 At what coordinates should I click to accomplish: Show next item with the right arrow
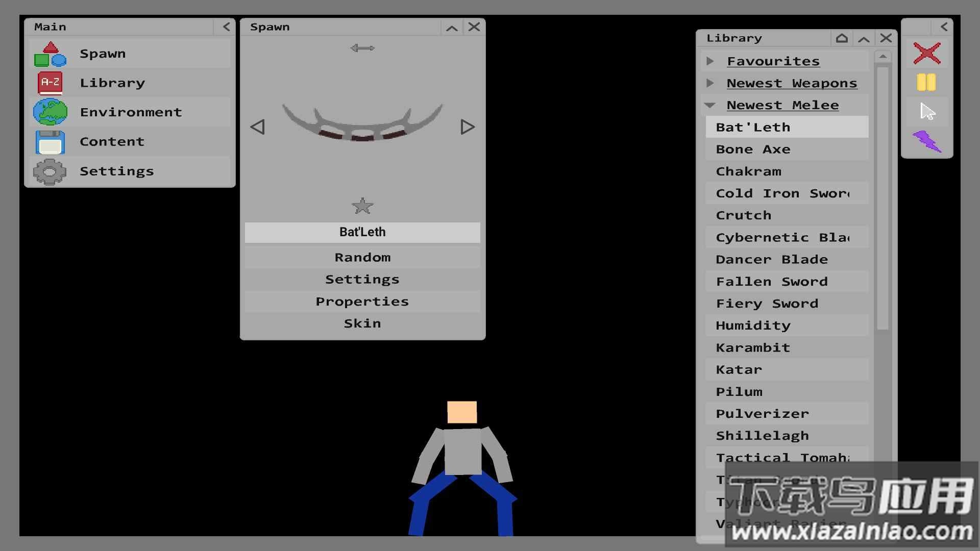(467, 127)
